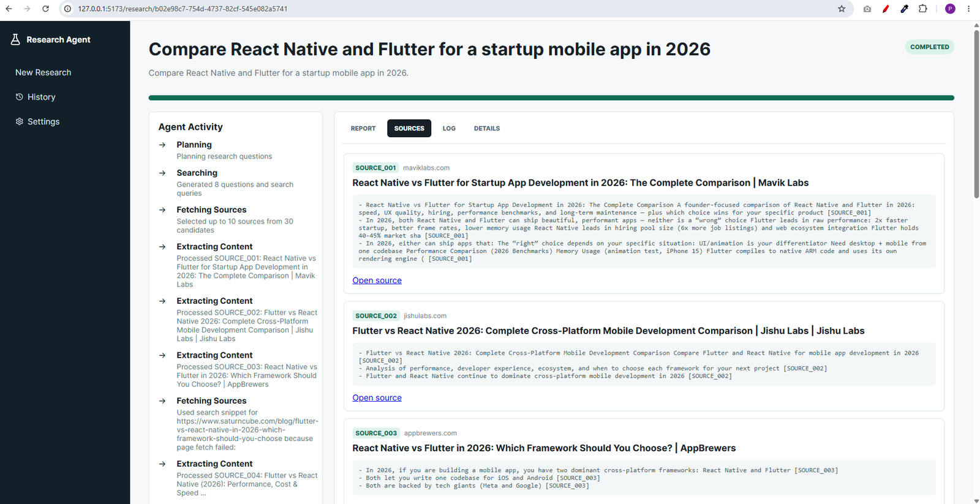Click the History clock icon in sidebar
Image resolution: width=980 pixels, height=504 pixels.
[x=20, y=97]
